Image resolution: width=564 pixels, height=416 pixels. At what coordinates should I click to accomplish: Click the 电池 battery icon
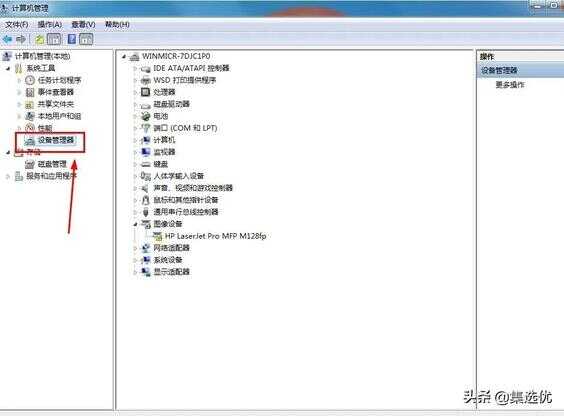(x=145, y=116)
